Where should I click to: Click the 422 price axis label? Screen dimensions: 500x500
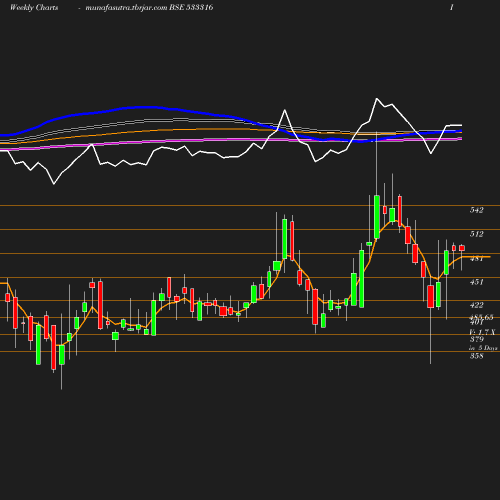coord(476,305)
